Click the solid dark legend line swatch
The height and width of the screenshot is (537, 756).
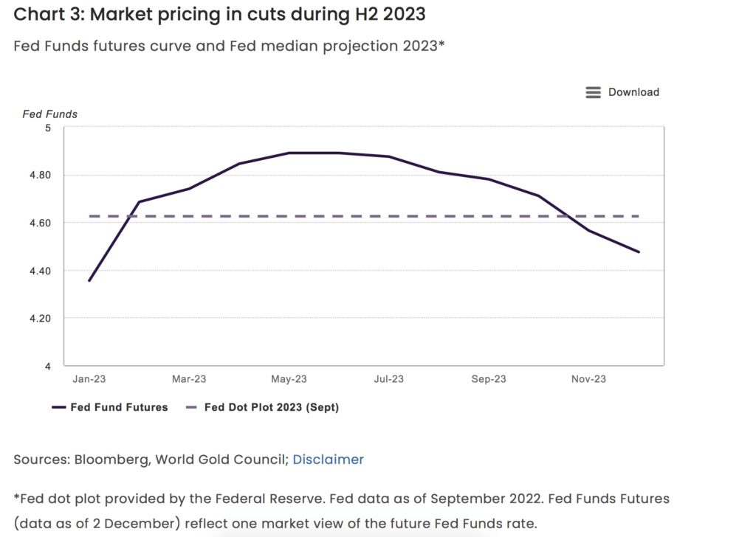[59, 407]
